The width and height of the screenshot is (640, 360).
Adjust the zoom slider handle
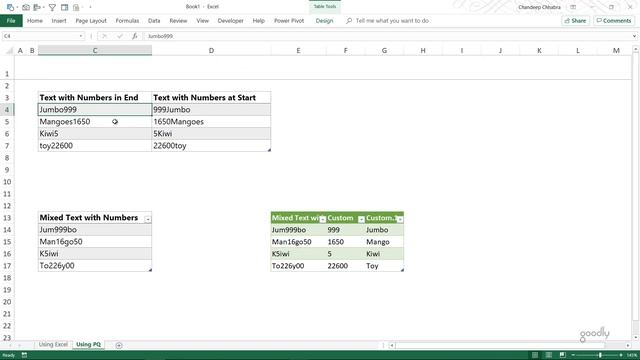click(600, 355)
